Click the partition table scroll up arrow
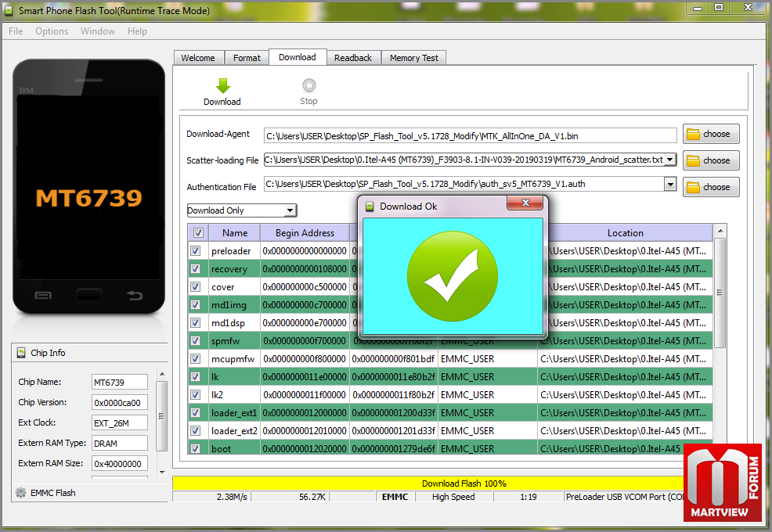The width and height of the screenshot is (772, 532). [720, 231]
